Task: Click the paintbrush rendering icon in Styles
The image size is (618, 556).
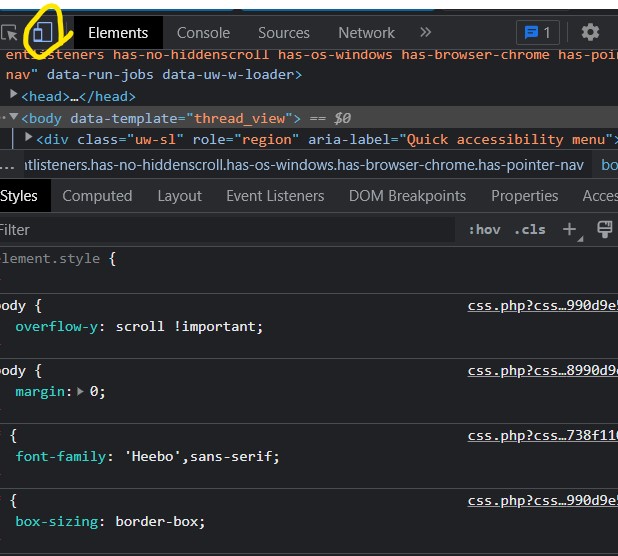Action: click(x=604, y=229)
